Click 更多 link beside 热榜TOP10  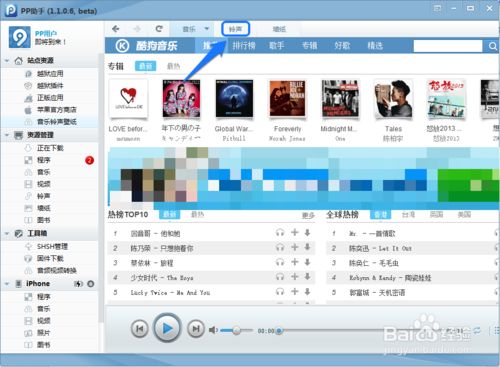click(x=308, y=215)
